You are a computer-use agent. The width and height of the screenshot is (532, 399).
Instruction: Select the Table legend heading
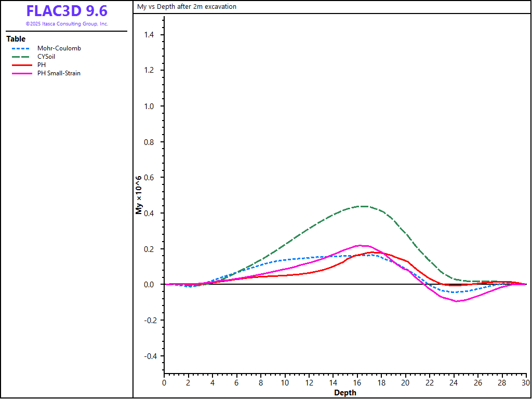coord(16,39)
